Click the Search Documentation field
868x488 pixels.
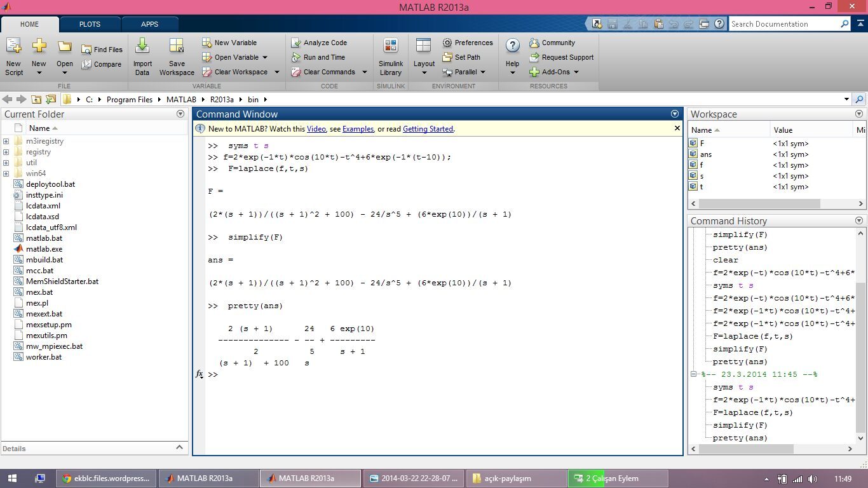pos(783,24)
